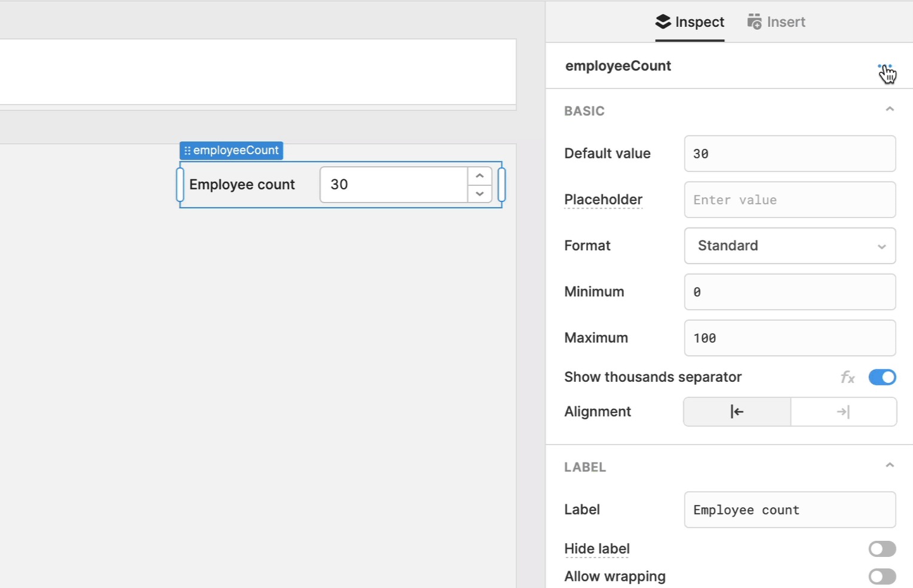The image size is (913, 588).
Task: Decrement Employee count with down arrow
Action: [x=480, y=194]
